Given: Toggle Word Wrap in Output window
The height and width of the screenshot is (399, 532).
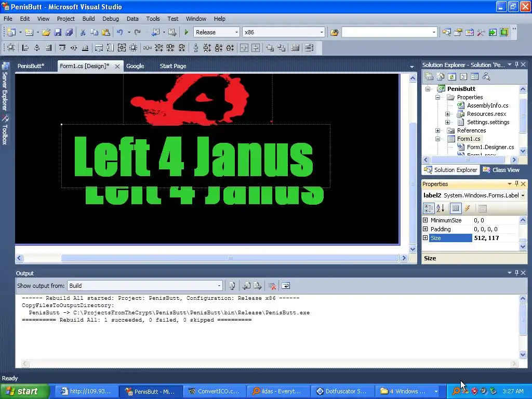Looking at the screenshot, I should (x=286, y=286).
